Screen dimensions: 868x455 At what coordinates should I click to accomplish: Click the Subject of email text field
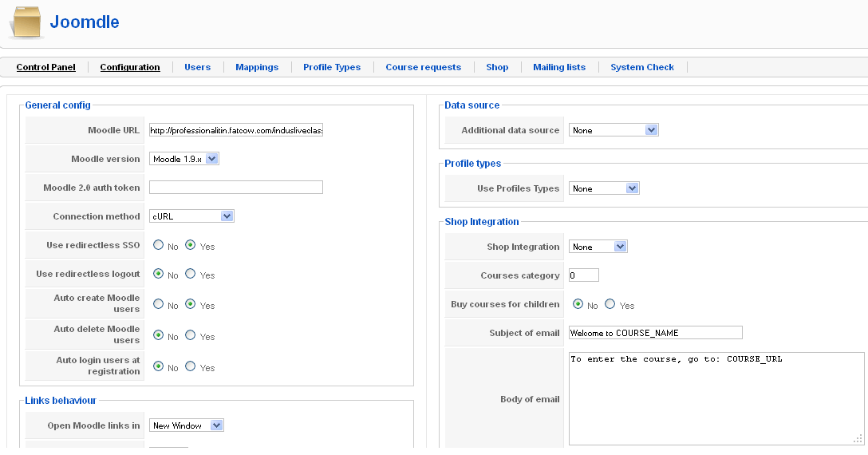[x=655, y=333]
